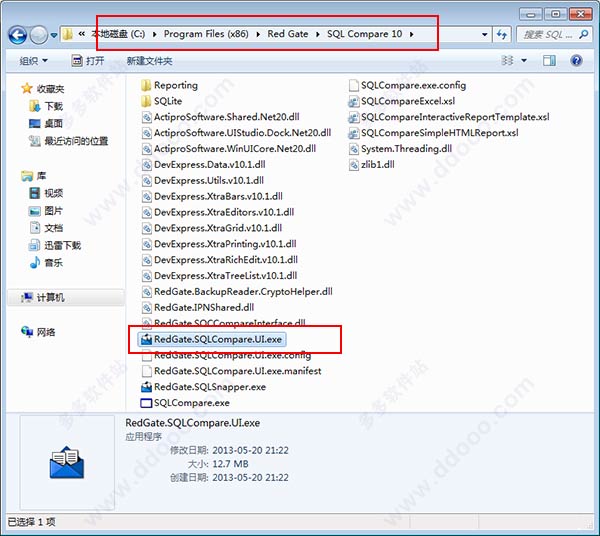Expand arrow after SQL Compare 10 breadcrumb
Screen dimensions: 600x536
click(411, 34)
